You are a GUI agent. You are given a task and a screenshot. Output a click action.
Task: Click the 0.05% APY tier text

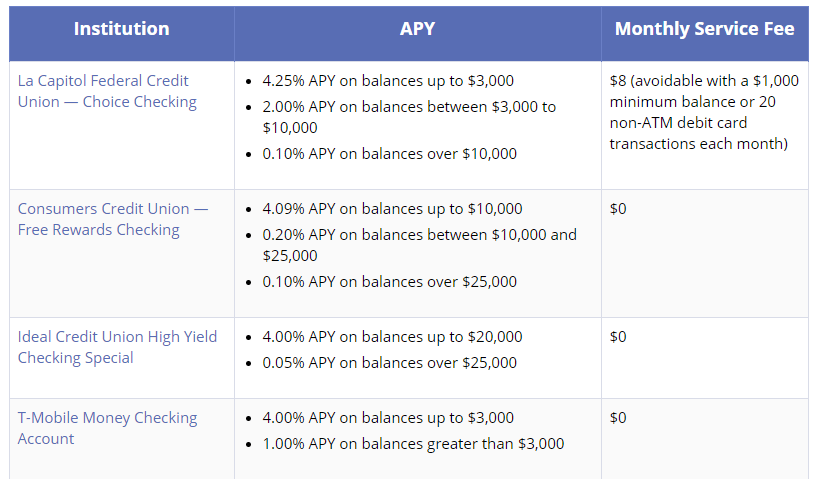click(389, 363)
